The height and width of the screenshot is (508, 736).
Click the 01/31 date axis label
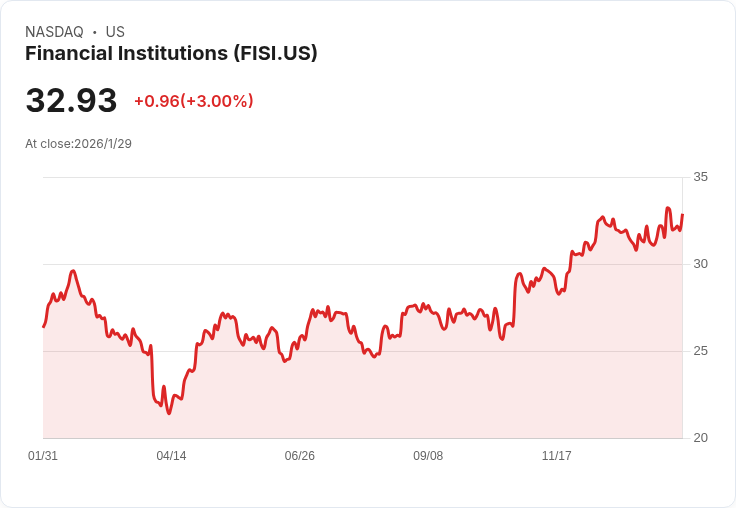pos(43,456)
